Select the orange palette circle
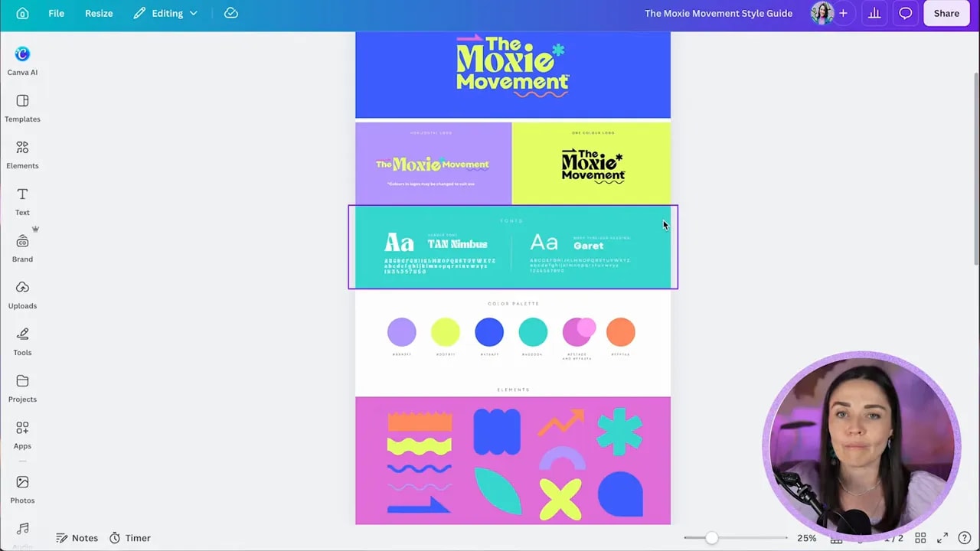 (621, 332)
